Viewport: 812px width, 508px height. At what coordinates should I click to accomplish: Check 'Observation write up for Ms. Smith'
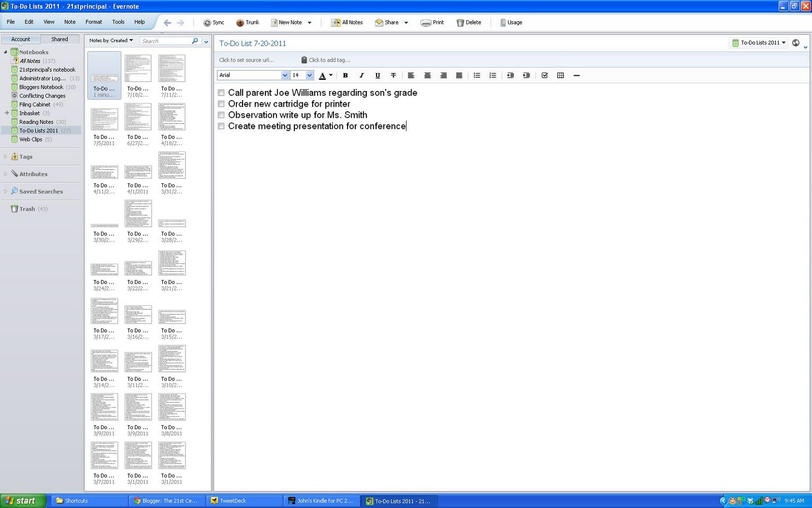pos(221,115)
